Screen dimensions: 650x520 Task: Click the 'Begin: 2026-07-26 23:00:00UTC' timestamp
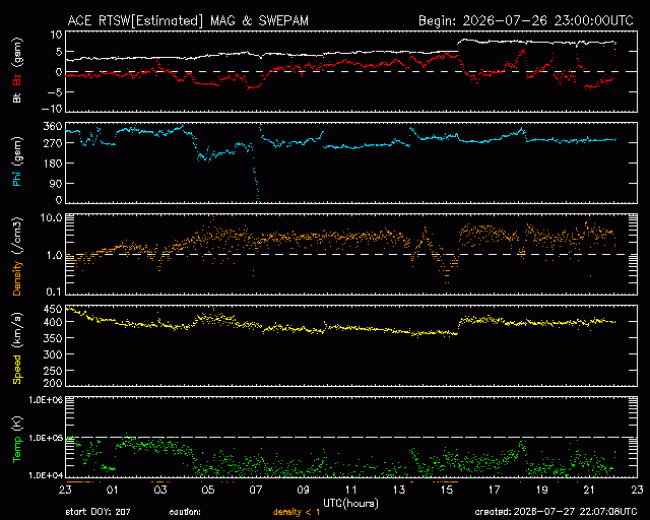[x=526, y=21]
